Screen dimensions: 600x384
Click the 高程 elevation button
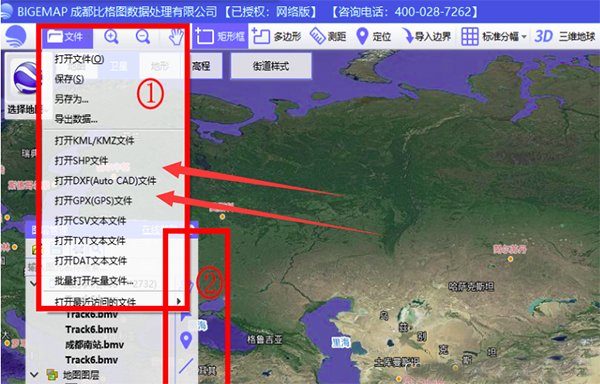tap(201, 66)
